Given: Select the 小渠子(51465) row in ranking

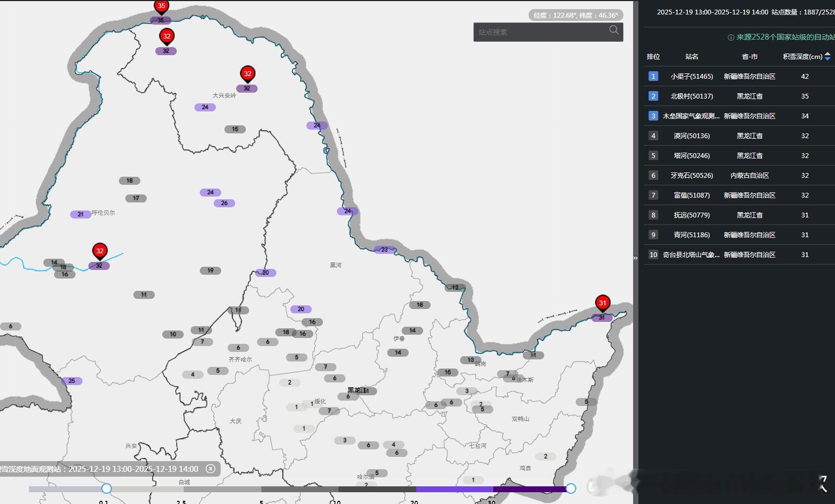Looking at the screenshot, I should point(691,77).
